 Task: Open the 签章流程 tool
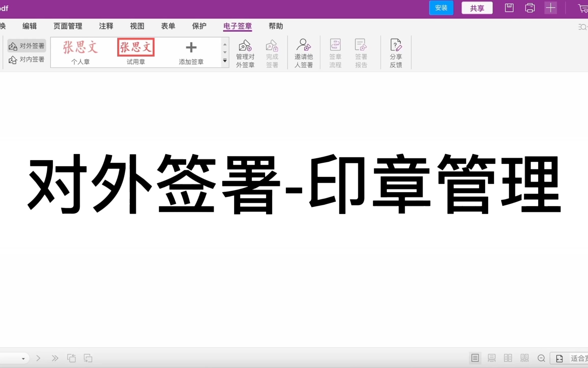[335, 53]
